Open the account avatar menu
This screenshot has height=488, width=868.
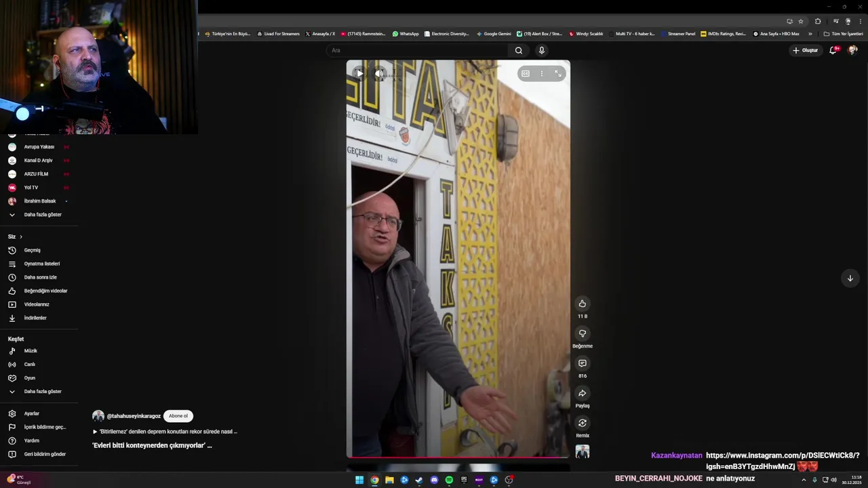pyautogui.click(x=852, y=50)
